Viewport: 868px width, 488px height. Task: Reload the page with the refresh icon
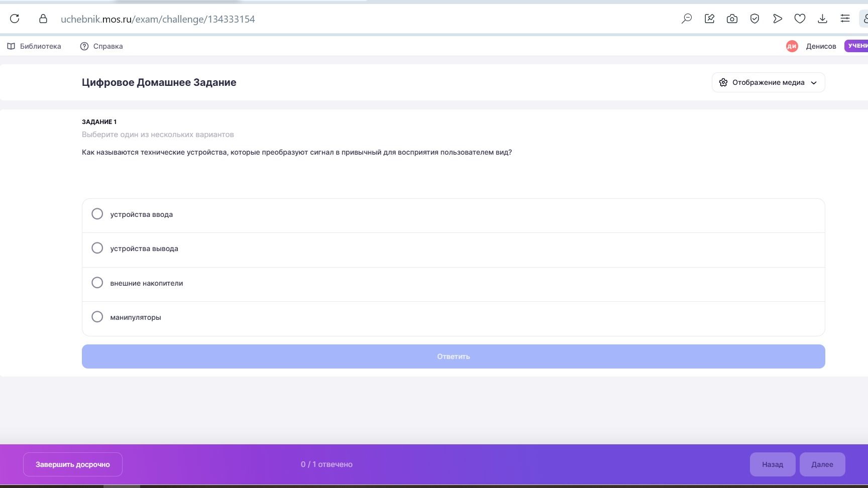(15, 19)
